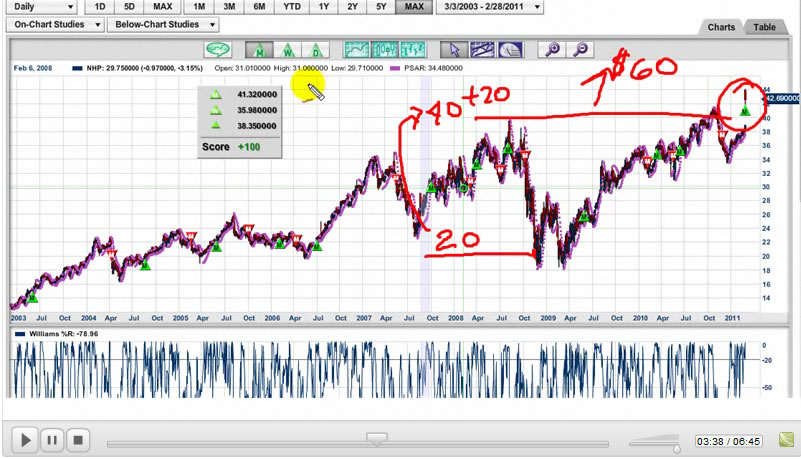Play the video
Viewport: 801px width, 459px height.
click(x=25, y=440)
